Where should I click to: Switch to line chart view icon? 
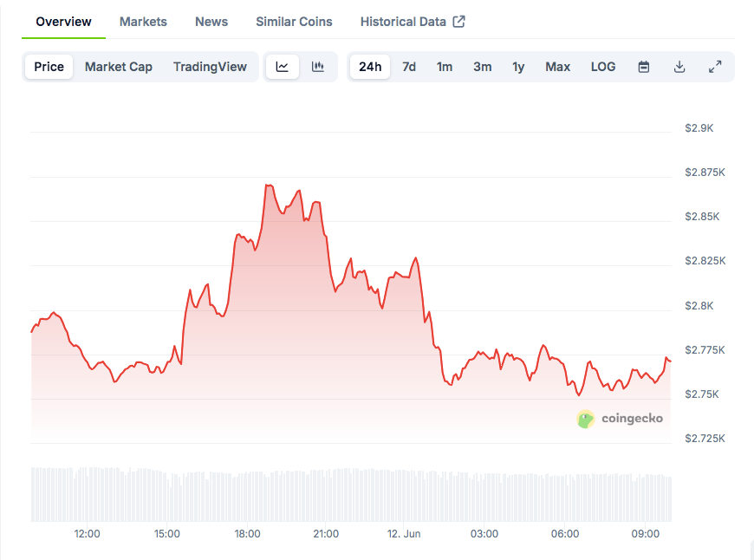tap(283, 67)
